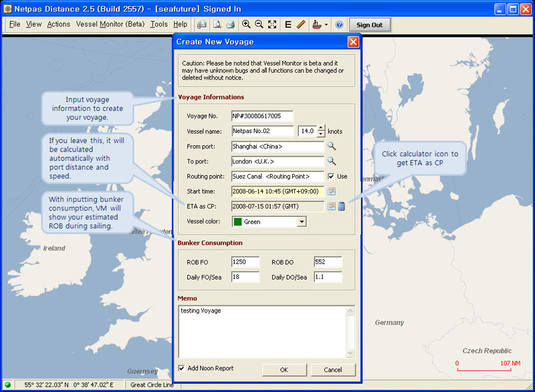Click the paperclip mail icon in the toolbar
Screen dimensions: 535x392
click(202, 25)
